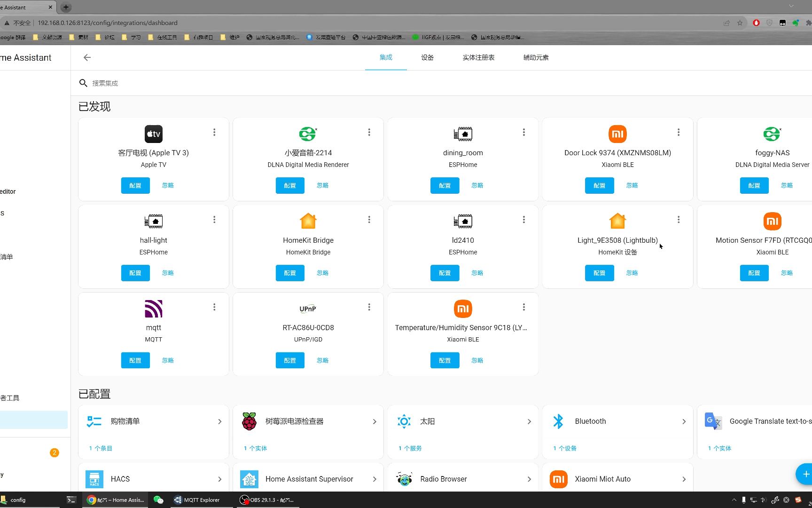The height and width of the screenshot is (508, 812).
Task: Open the more menu for dining_room card
Action: [524, 133]
